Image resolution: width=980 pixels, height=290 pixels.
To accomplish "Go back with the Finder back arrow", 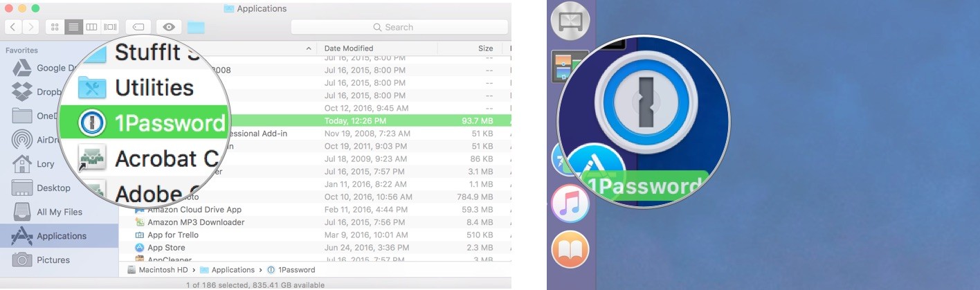I will pyautogui.click(x=13, y=27).
